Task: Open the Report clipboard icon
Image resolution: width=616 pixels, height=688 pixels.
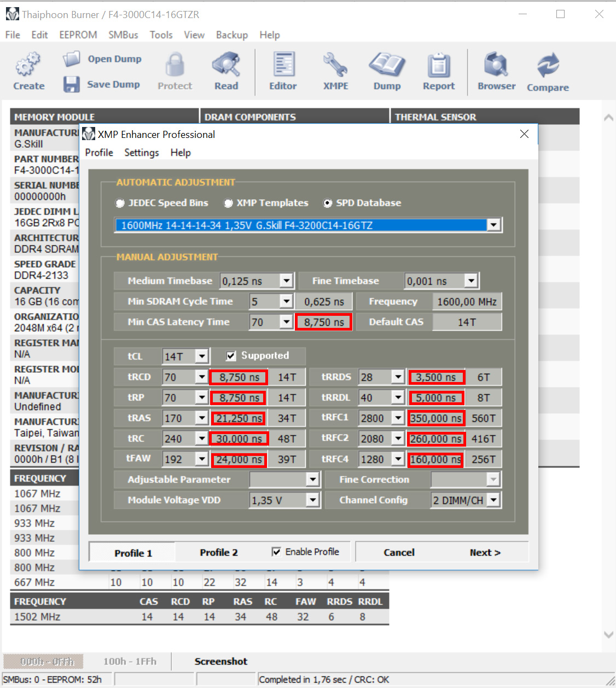Action: click(x=439, y=65)
